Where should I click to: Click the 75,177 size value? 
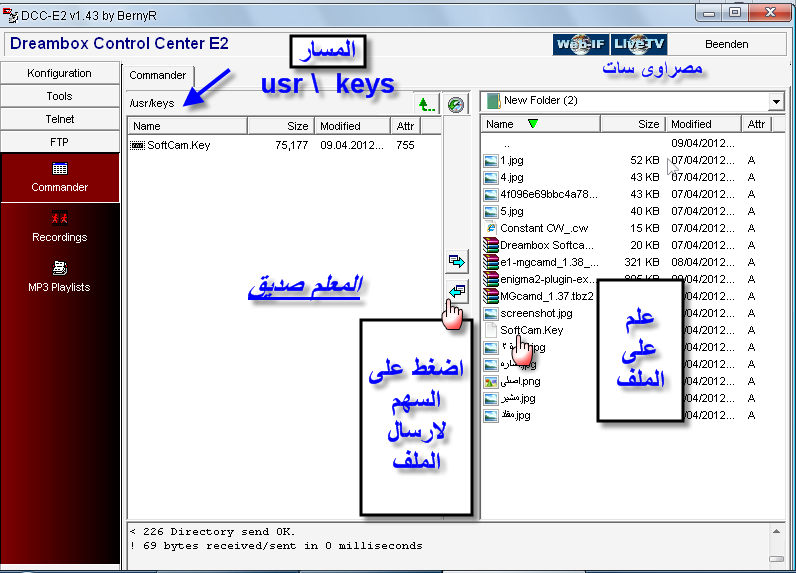[x=291, y=145]
